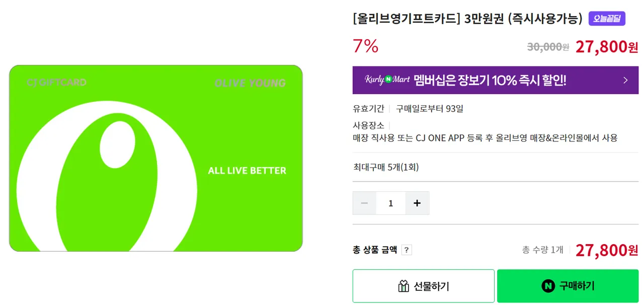Expand the purple banner's right chevron

[x=625, y=80]
